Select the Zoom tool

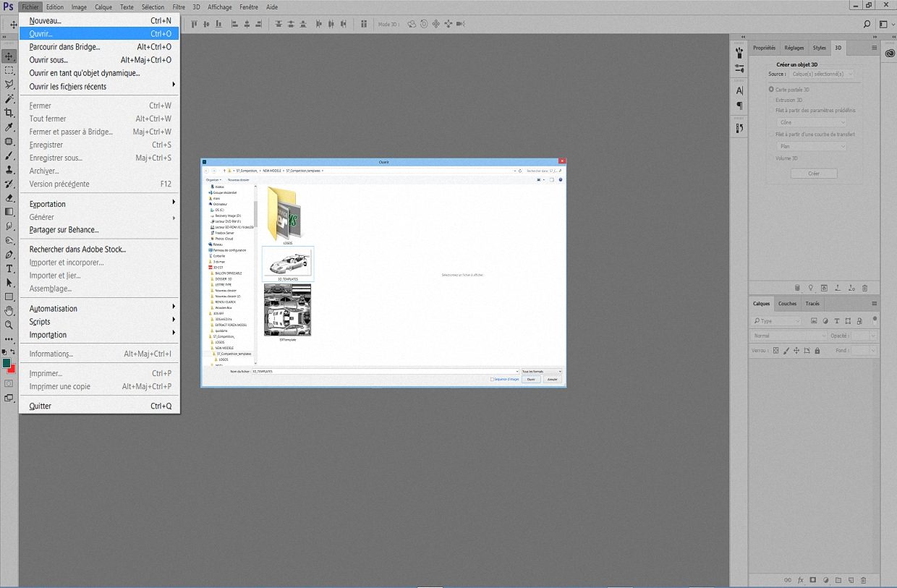[x=9, y=325]
